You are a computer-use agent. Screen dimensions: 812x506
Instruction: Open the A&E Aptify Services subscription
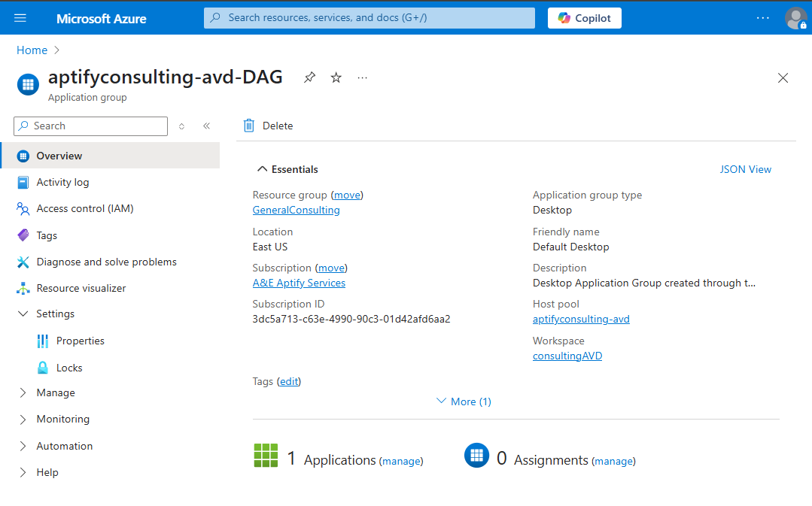299,283
